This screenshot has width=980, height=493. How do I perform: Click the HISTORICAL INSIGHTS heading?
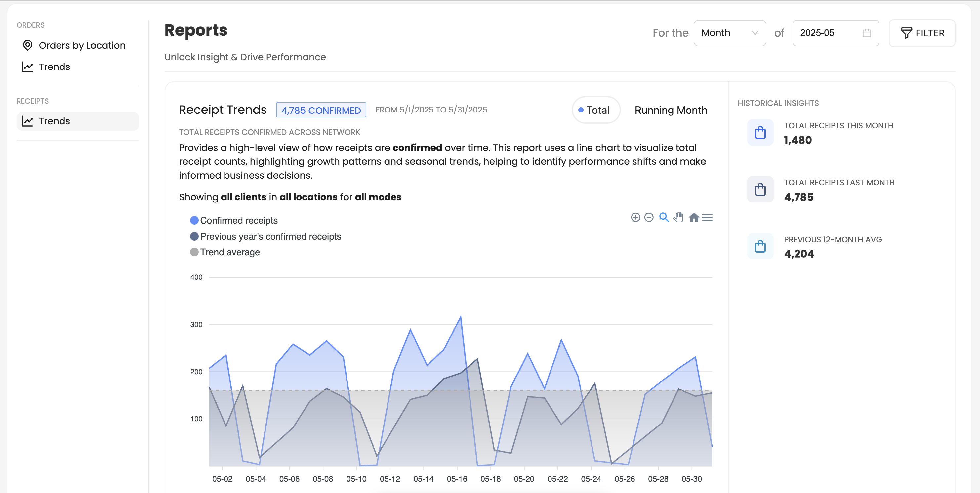[x=778, y=103]
